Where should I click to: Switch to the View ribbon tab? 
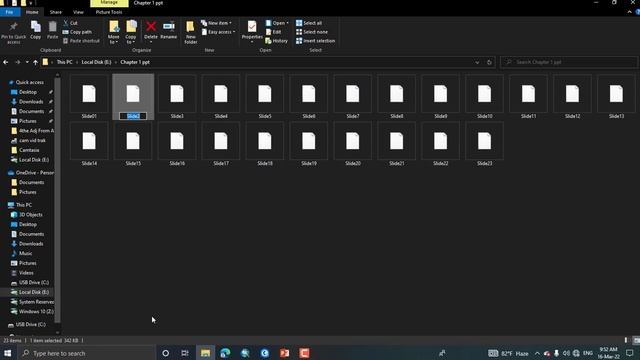(78, 12)
